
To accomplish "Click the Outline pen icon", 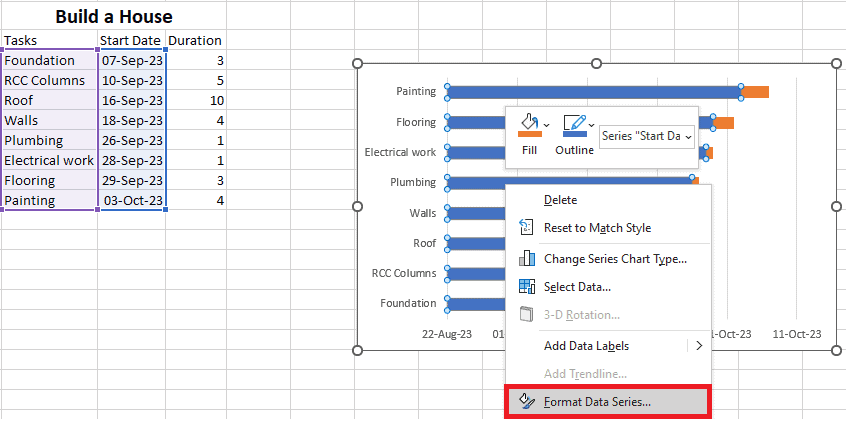I will 573,125.
